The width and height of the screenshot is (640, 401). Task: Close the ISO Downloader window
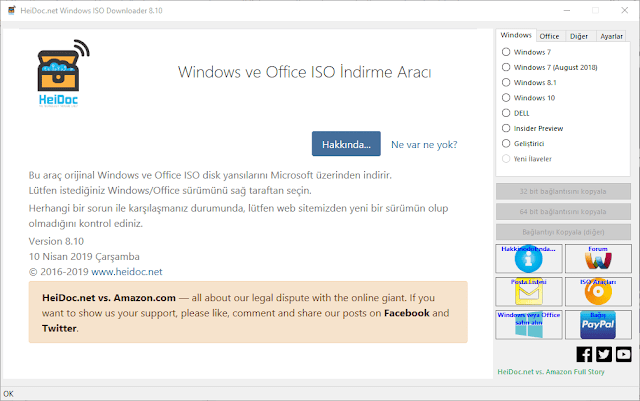624,10
